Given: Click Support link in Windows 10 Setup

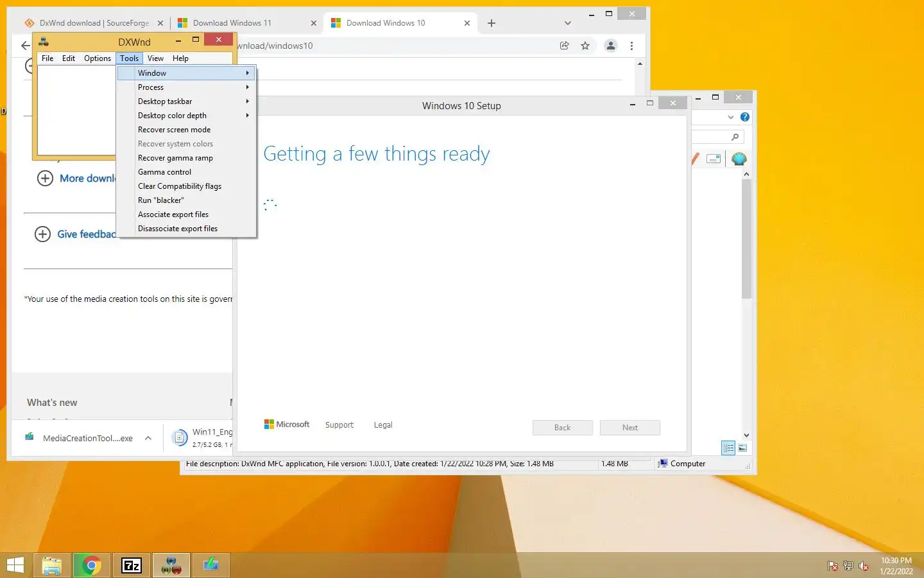Looking at the screenshot, I should pyautogui.click(x=339, y=425).
